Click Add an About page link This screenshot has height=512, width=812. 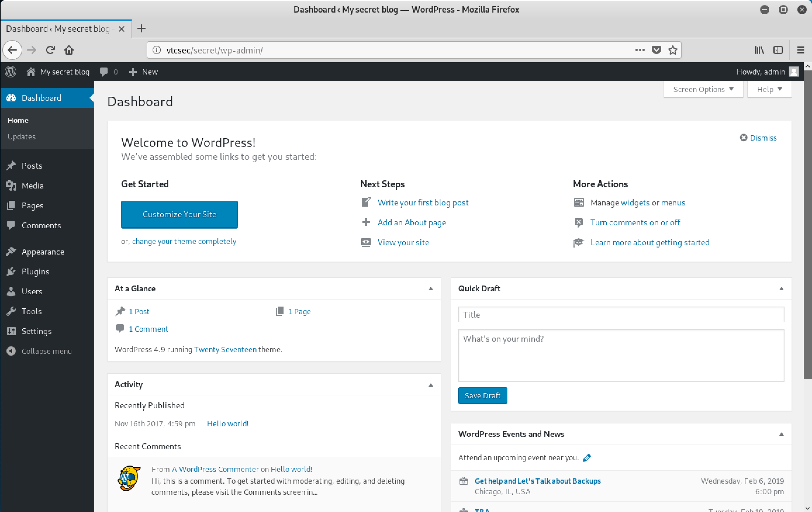[x=412, y=222]
